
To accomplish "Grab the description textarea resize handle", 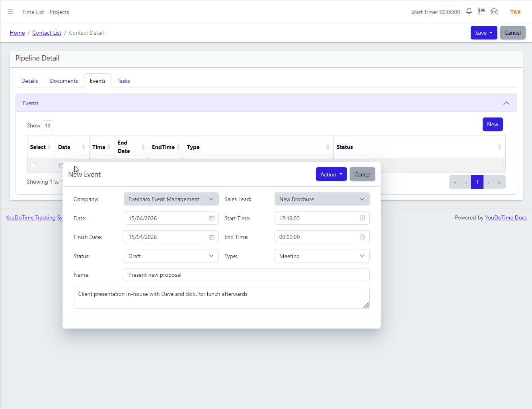I will click(366, 305).
